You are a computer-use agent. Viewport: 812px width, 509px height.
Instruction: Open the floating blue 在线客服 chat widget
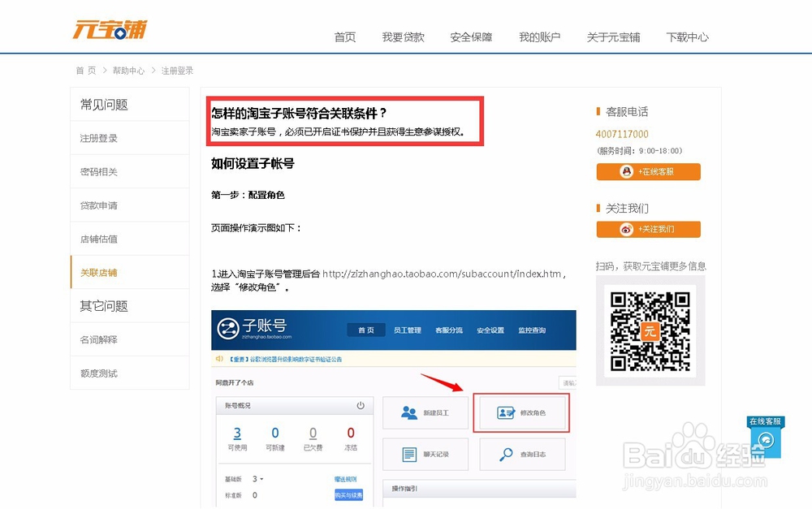pos(766,437)
